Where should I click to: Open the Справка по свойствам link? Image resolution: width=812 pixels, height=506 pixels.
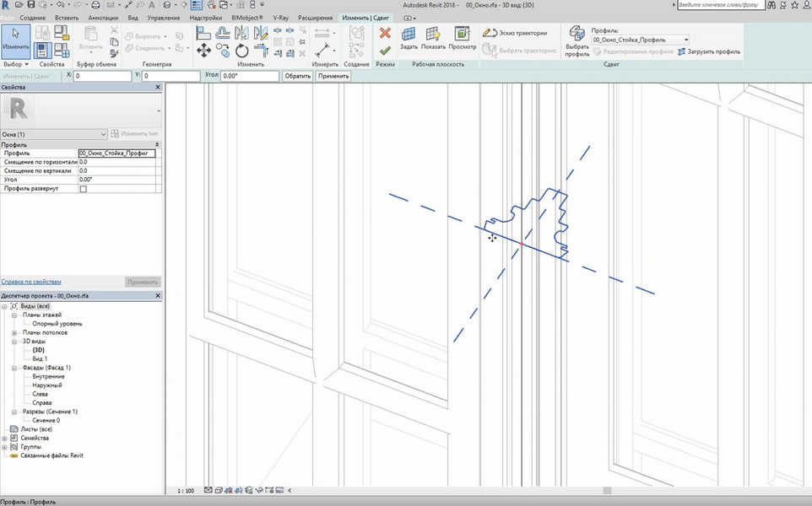pos(31,282)
